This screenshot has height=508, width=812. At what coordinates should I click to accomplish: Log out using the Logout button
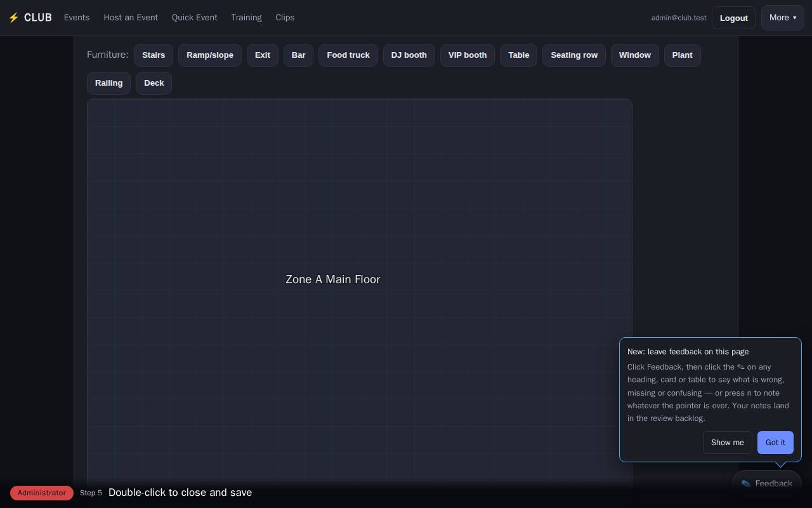point(734,18)
